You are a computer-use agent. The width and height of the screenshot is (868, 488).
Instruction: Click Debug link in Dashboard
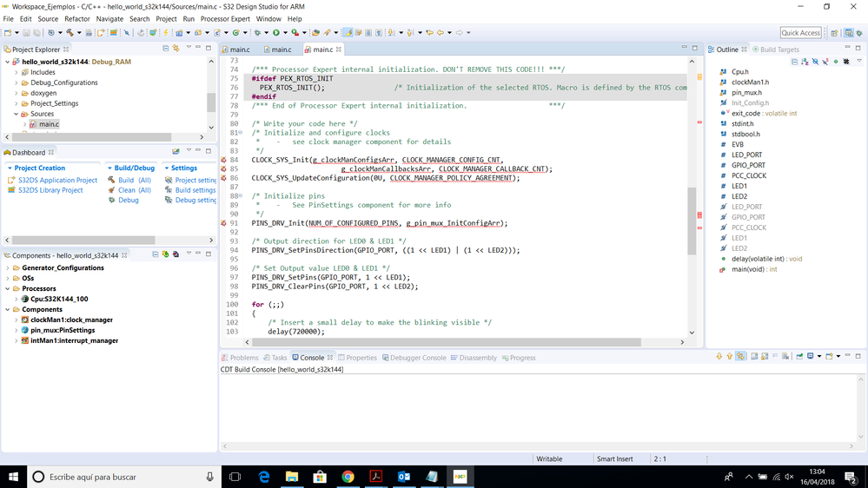click(129, 200)
